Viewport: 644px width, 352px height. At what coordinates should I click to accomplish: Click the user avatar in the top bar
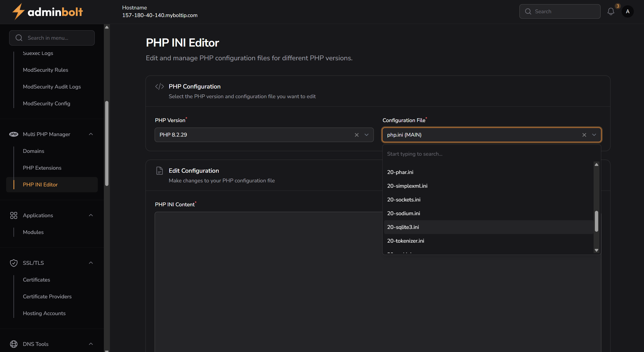coord(627,11)
